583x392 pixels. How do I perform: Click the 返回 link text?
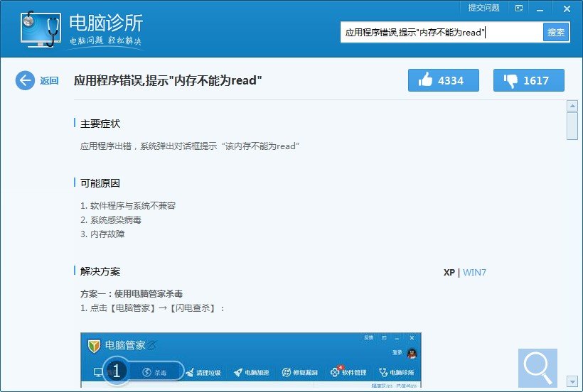[49, 80]
